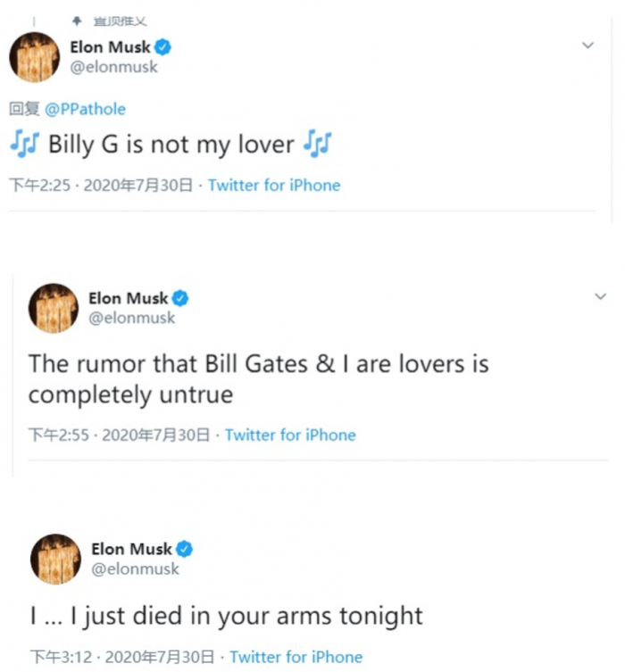
Task: Open the profile picture on the Bill Gates rumor tweet
Action: tap(53, 309)
